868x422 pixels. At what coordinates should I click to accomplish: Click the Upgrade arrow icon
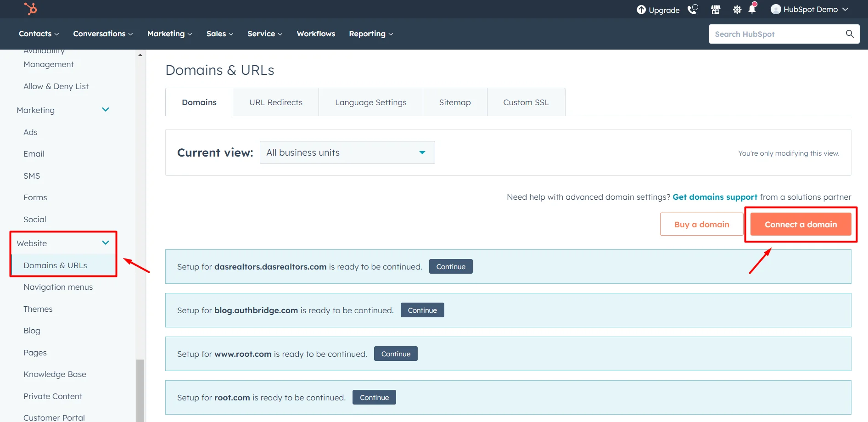click(641, 9)
